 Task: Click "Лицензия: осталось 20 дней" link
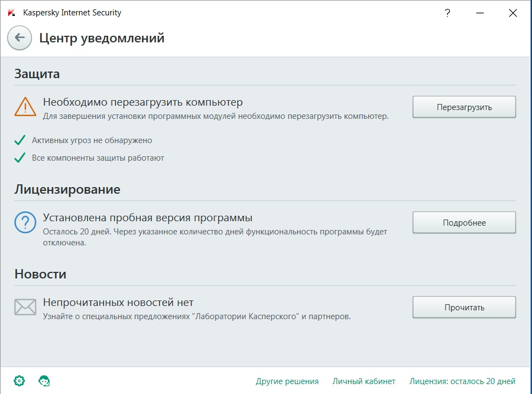[x=462, y=381]
